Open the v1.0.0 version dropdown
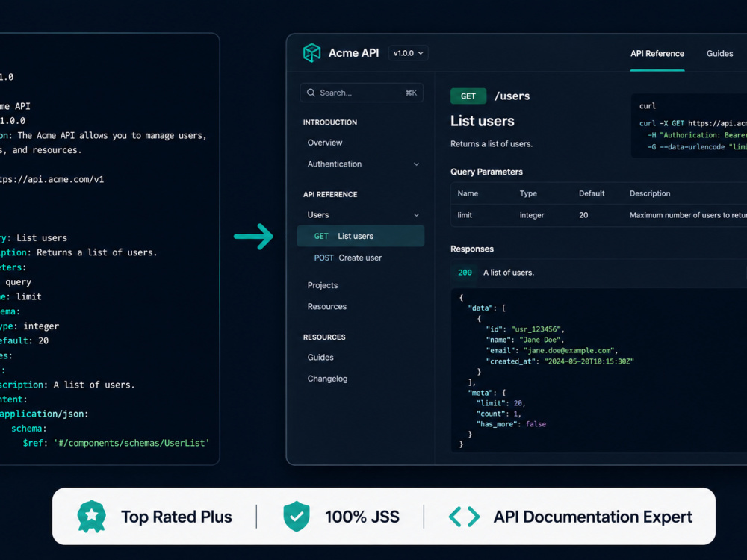 point(409,53)
